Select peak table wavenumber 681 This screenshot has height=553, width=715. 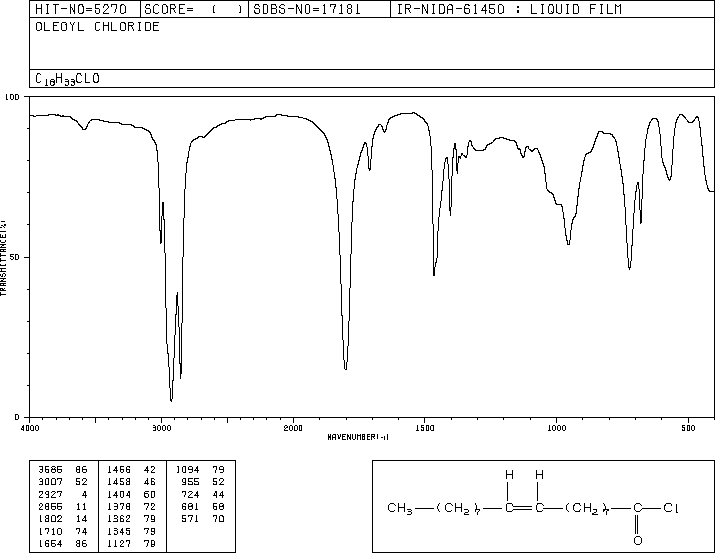click(191, 506)
